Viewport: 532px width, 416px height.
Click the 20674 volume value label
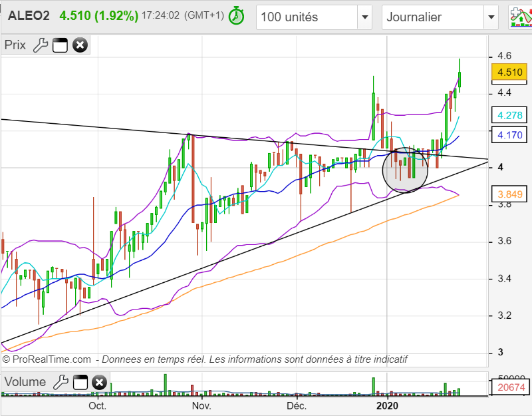tap(511, 387)
